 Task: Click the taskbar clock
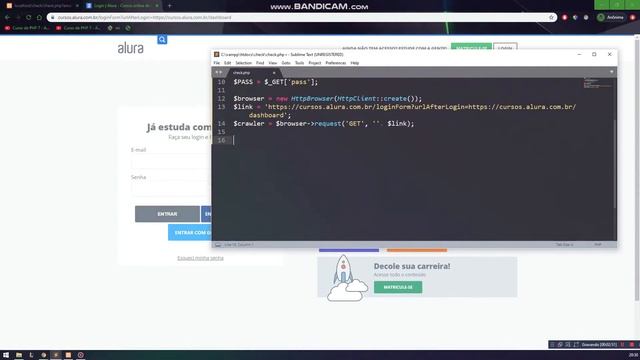tap(633, 355)
